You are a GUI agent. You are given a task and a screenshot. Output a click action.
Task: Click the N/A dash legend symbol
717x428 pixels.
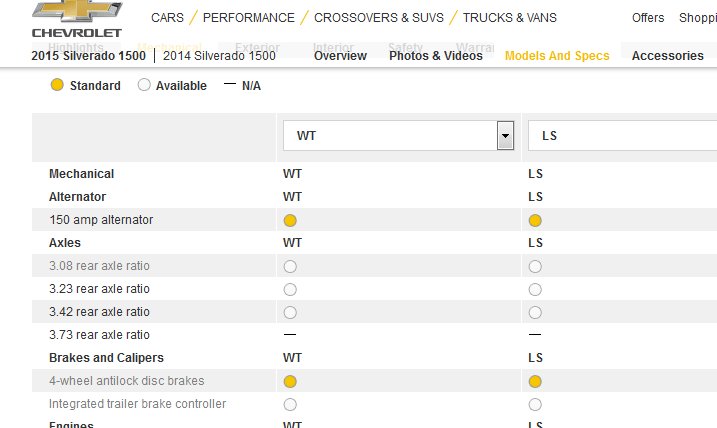pyautogui.click(x=230, y=84)
